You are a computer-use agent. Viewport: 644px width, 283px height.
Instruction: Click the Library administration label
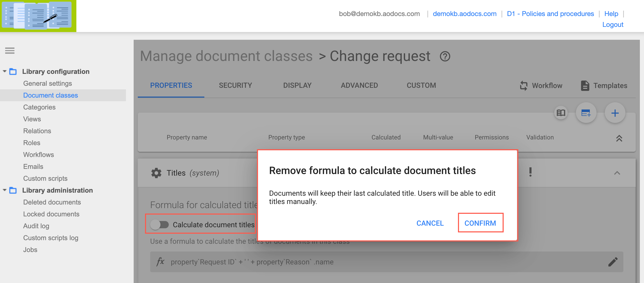point(57,190)
